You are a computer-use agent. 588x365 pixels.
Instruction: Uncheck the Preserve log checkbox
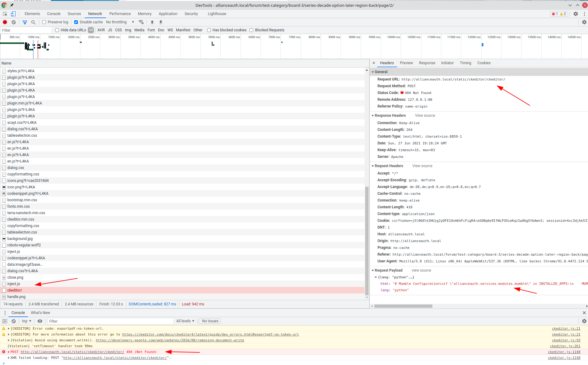pyautogui.click(x=44, y=22)
